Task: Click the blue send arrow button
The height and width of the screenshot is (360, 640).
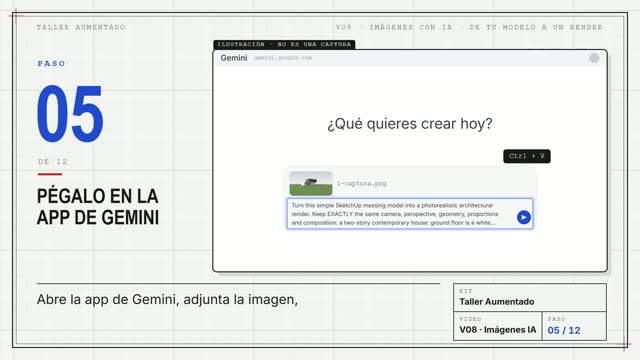Action: pos(524,217)
